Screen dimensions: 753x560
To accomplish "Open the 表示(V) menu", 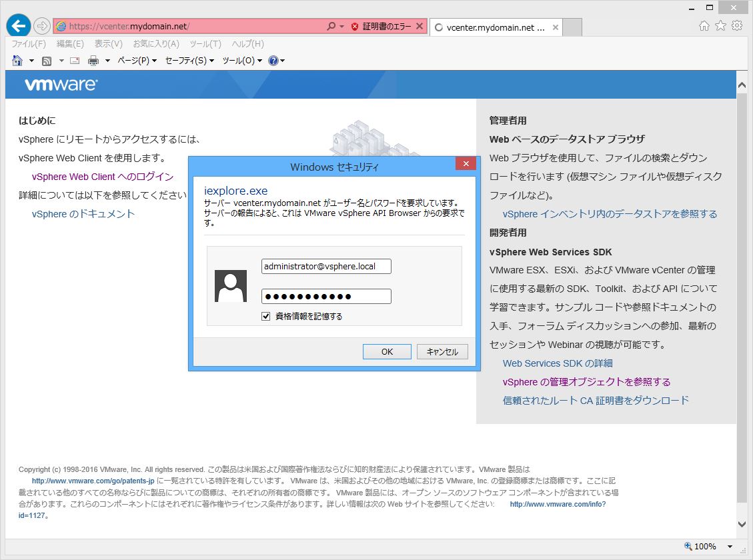I will pos(109,44).
